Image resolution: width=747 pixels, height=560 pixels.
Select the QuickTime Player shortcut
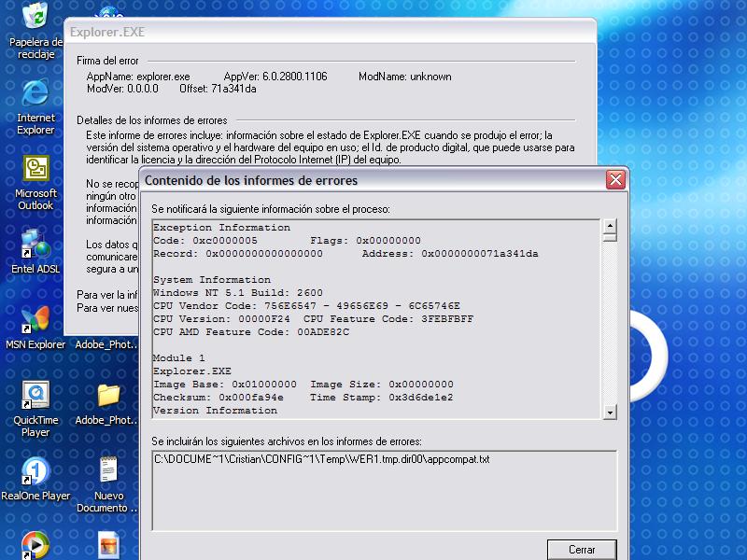(x=35, y=397)
